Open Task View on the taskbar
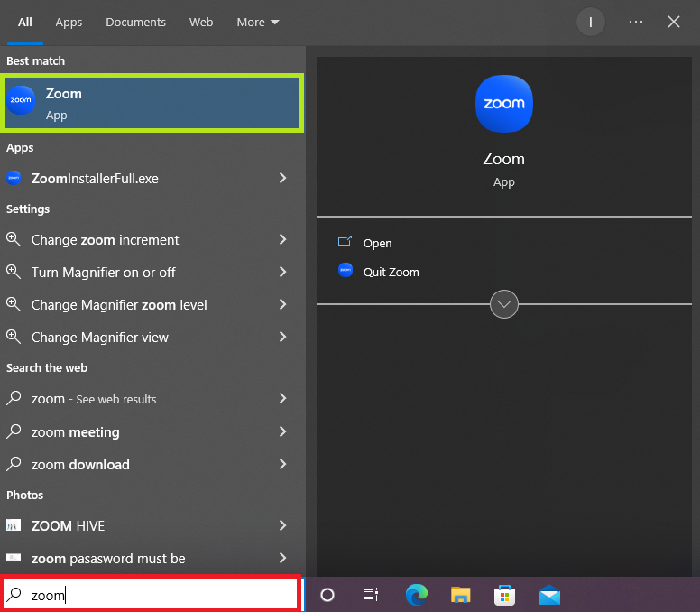 point(371,595)
